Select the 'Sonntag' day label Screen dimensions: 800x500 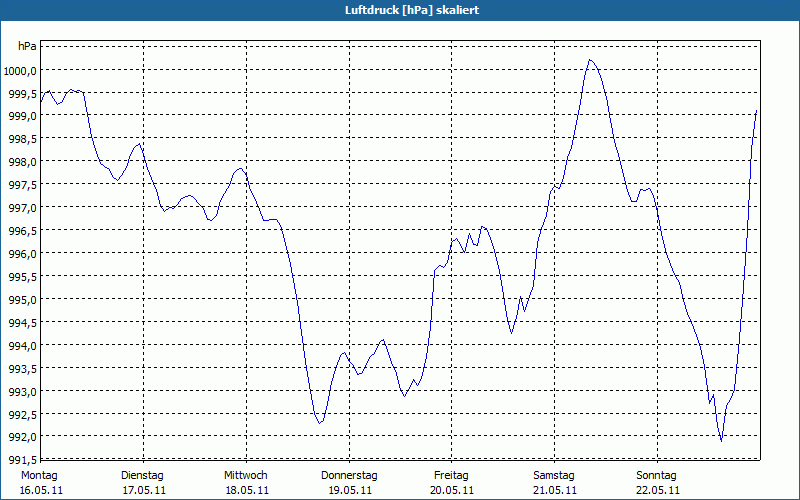pyautogui.click(x=657, y=476)
